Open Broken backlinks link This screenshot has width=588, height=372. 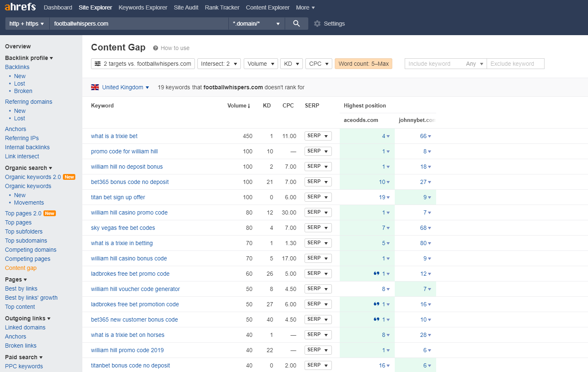point(23,91)
